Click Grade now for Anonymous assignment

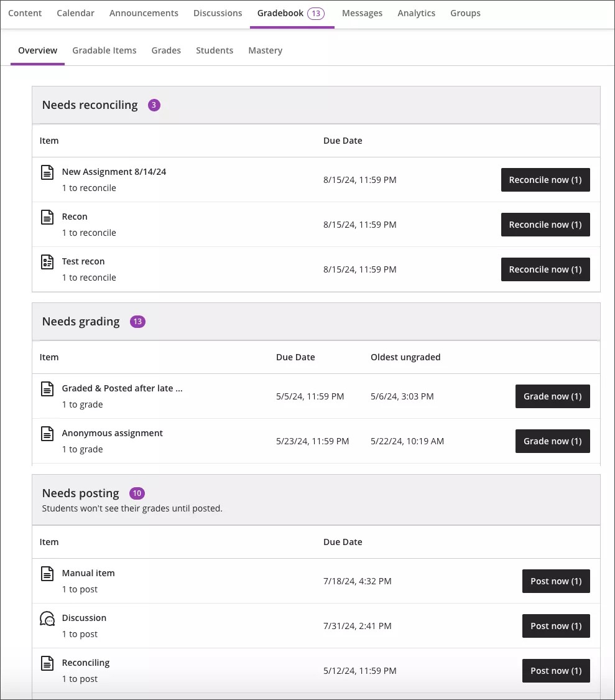(x=552, y=441)
